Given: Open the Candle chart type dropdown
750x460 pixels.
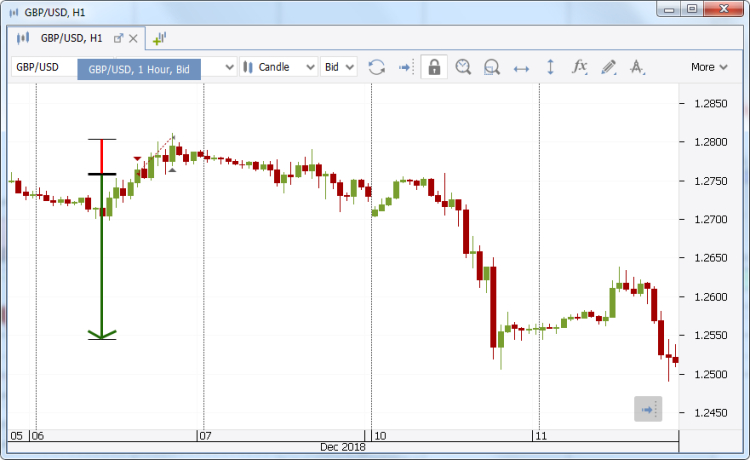Looking at the screenshot, I should (x=278, y=67).
